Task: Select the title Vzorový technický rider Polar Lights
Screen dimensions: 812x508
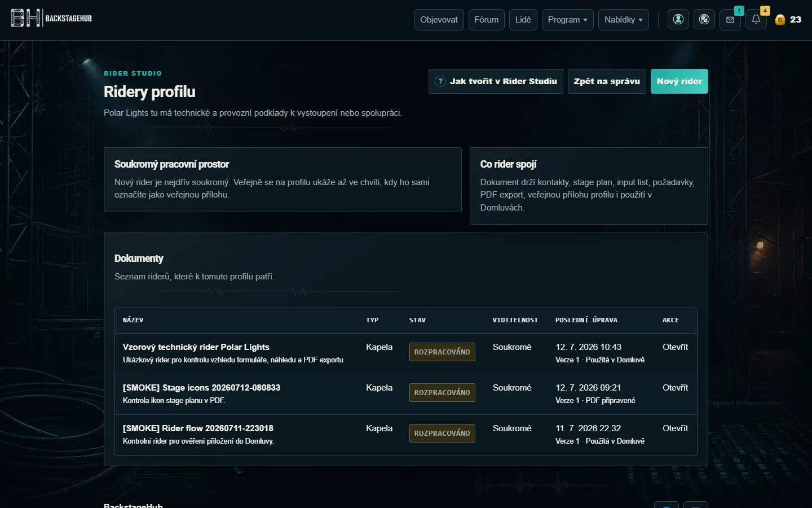Action: tap(196, 347)
